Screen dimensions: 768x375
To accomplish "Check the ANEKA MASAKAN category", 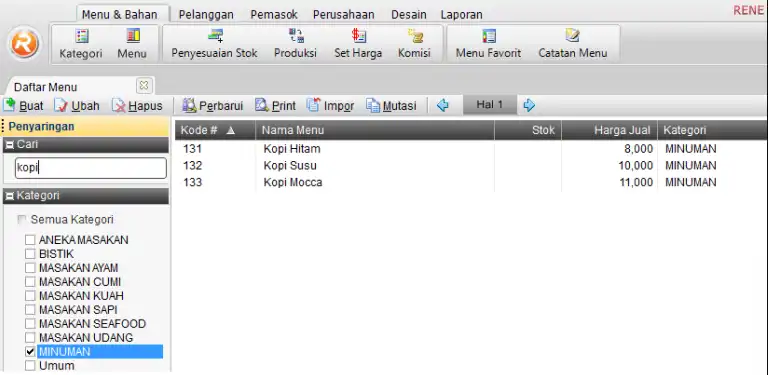I will point(30,240).
